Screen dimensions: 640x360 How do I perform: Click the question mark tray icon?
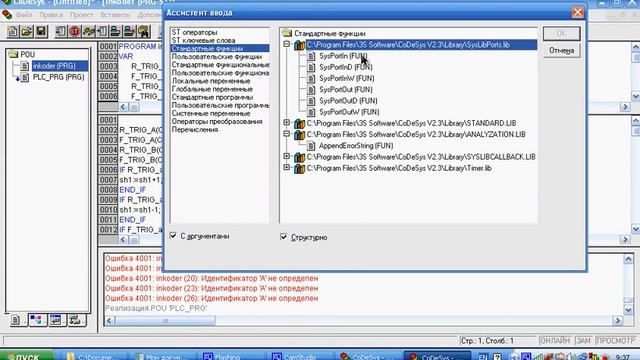497,357
